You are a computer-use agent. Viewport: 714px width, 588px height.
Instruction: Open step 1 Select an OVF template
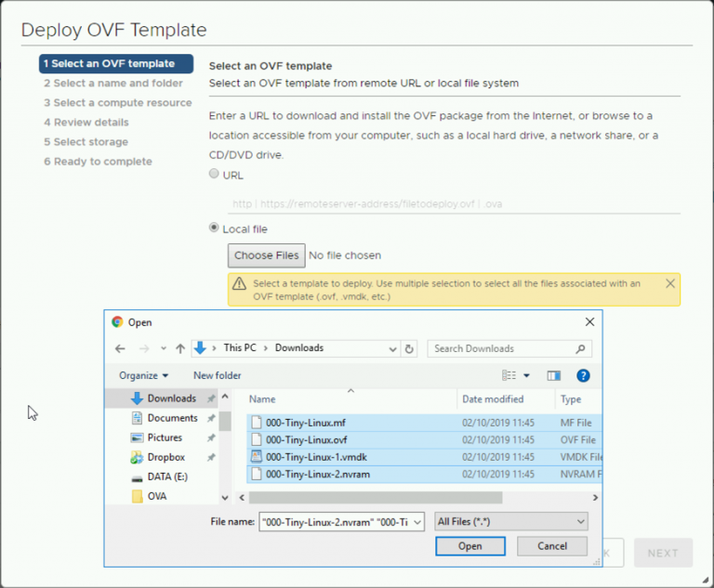click(116, 64)
